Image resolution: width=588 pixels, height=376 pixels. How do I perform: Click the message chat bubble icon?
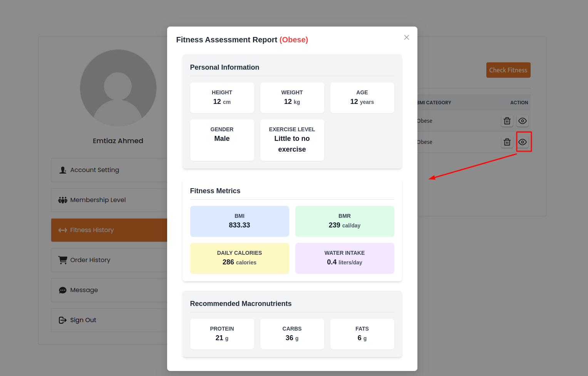point(63,290)
